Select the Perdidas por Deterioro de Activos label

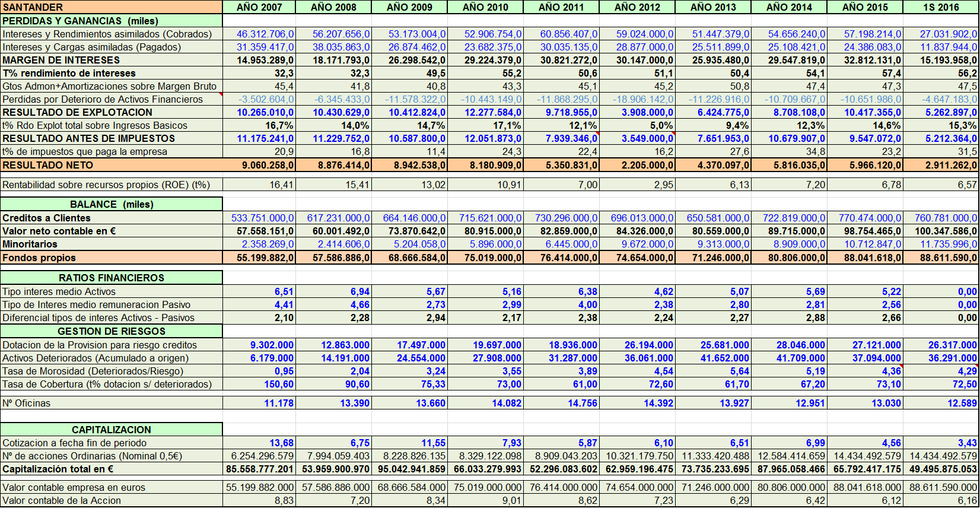pos(112,99)
